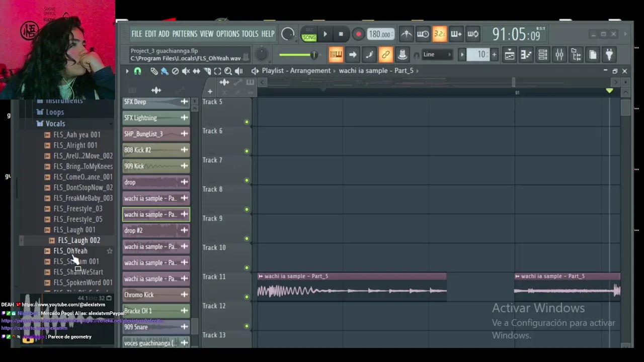Toggle the magnet snap icon in Playlist
This screenshot has width=644, height=362.
[137, 71]
